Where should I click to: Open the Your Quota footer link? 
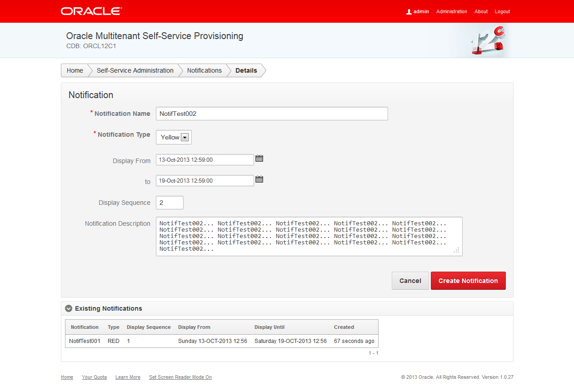[x=94, y=377]
